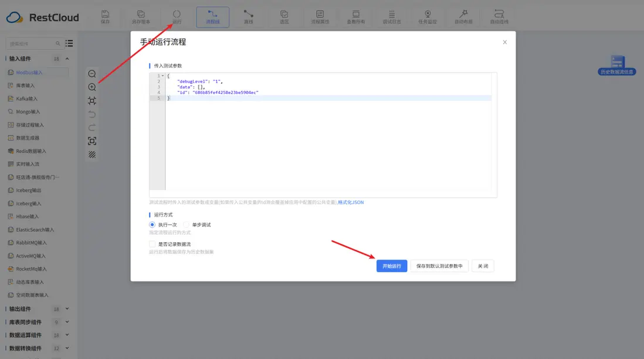This screenshot has height=359, width=644.
Task: Collapse the 输入组件 group
Action: point(67,59)
